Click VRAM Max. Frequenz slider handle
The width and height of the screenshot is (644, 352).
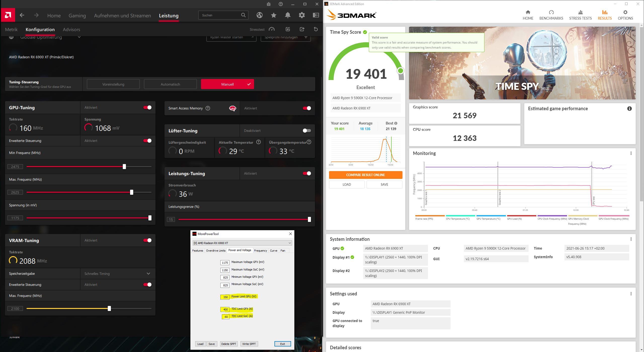[109, 308]
